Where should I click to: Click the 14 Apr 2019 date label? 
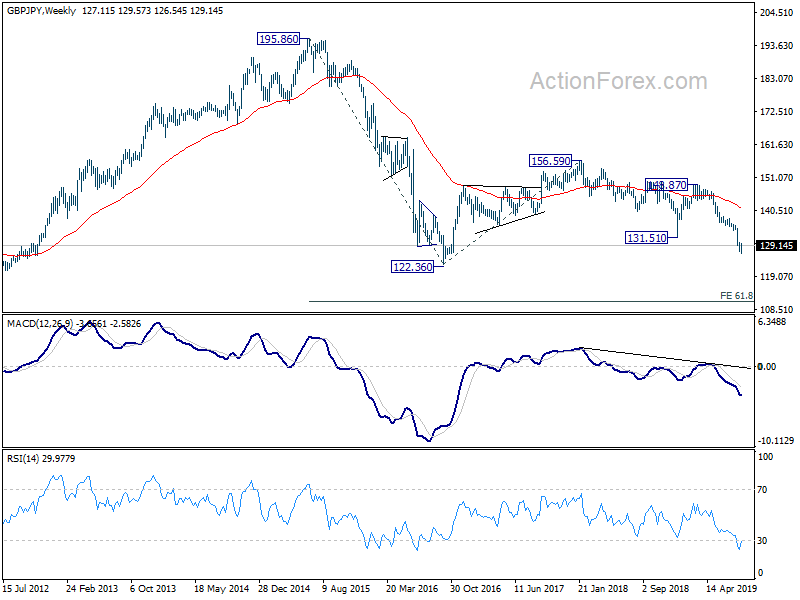point(732,588)
